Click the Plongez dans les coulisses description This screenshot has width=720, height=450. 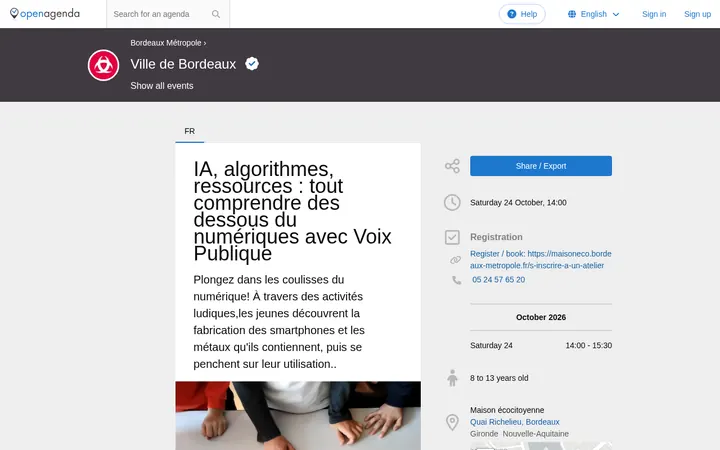click(279, 322)
